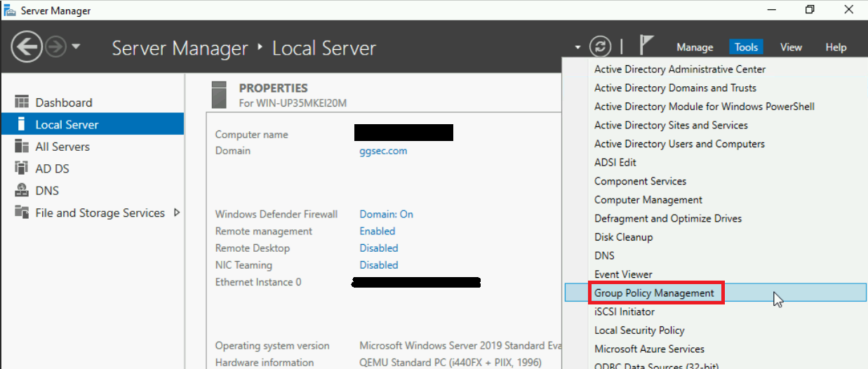
Task: Click For WIN-UP35MKEI20M subtitle text
Action: [x=293, y=103]
